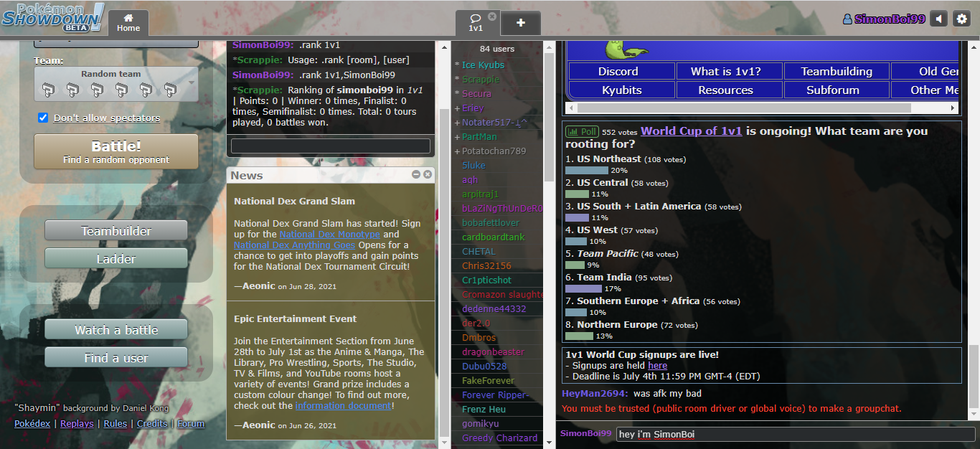This screenshot has height=449, width=980.
Task: Open the Ladder
Action: (116, 259)
